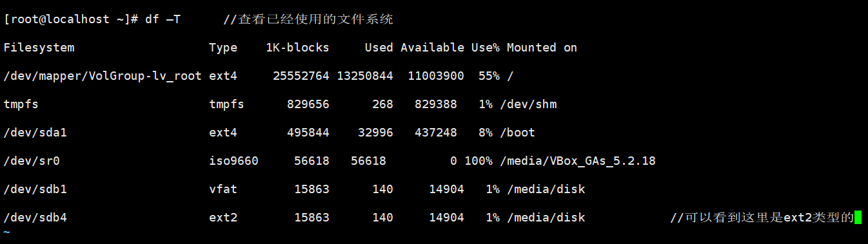Click the iso9660 type value

point(233,161)
